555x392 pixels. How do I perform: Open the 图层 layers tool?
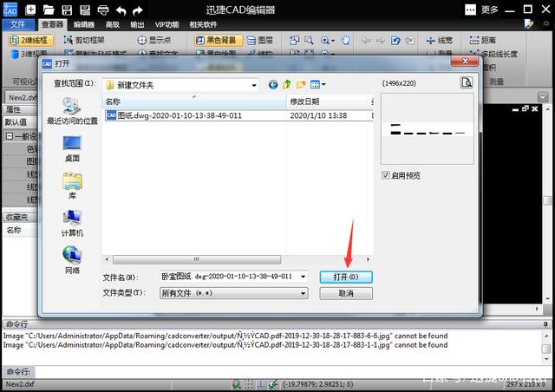point(260,40)
